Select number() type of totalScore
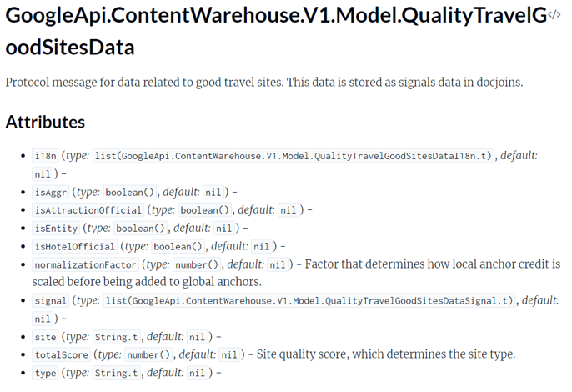Screen dimensions: 572x392 (x=148, y=354)
